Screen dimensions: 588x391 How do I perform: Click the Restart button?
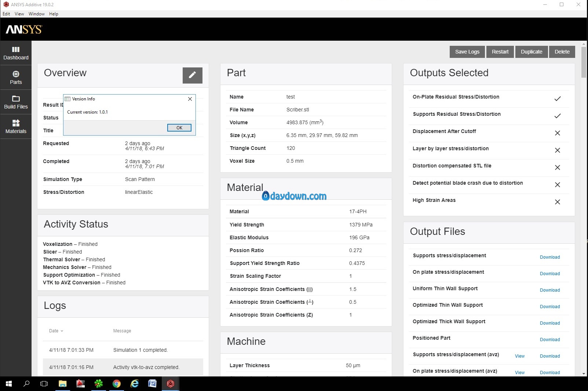click(x=500, y=52)
